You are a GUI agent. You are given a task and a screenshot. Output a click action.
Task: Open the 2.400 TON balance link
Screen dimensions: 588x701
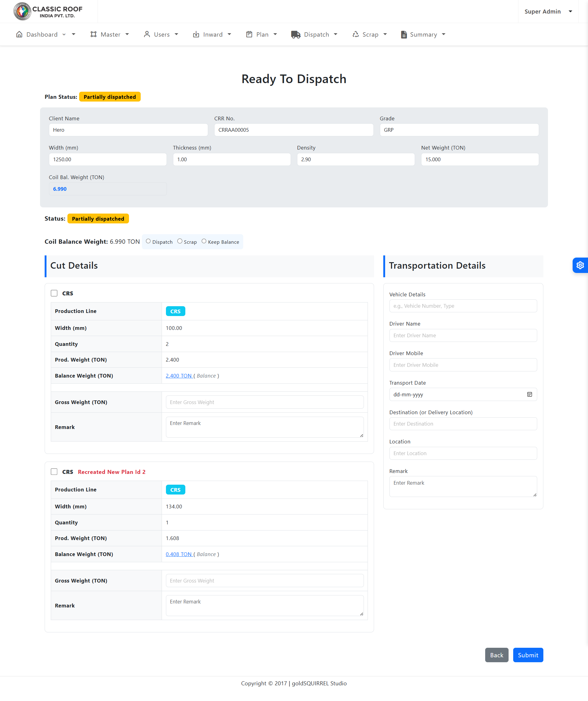coord(179,375)
